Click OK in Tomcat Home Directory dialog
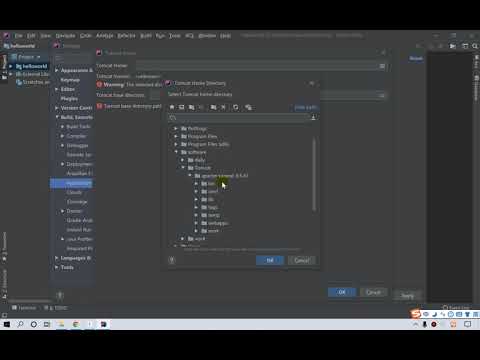This screenshot has width=480, height=360. click(x=270, y=260)
